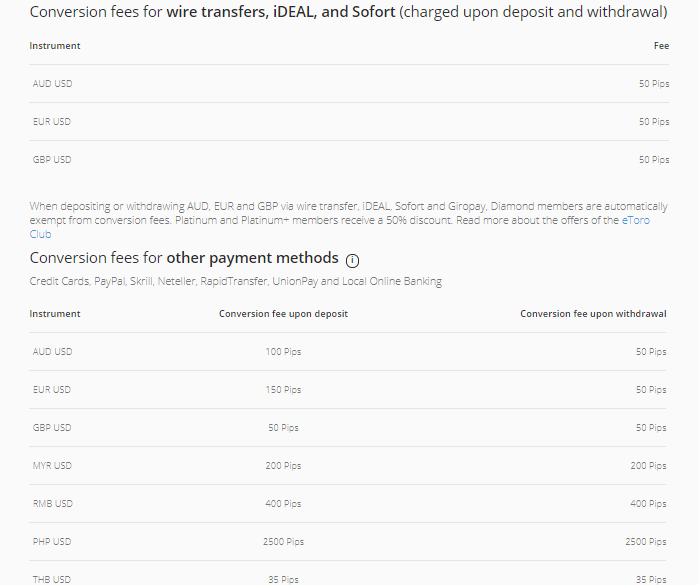The width and height of the screenshot is (699, 585).
Task: Select MYR USD row in payment methods table
Action: pyautogui.click(x=348, y=466)
